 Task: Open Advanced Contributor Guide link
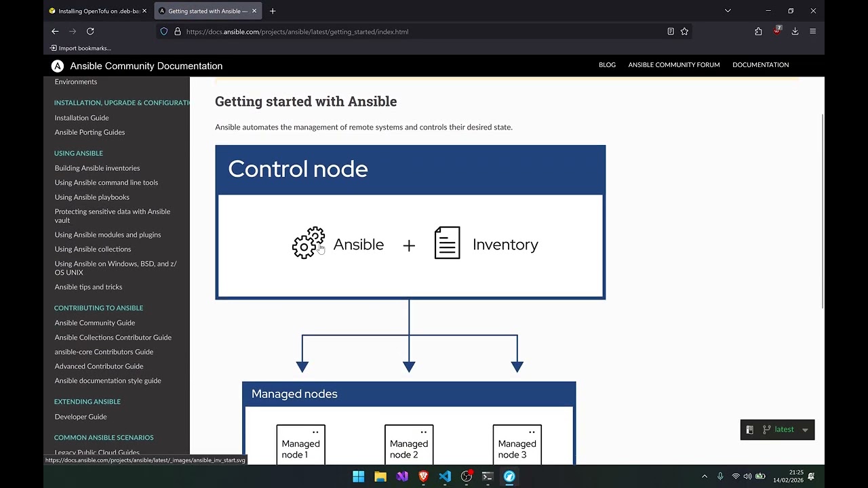coord(99,366)
